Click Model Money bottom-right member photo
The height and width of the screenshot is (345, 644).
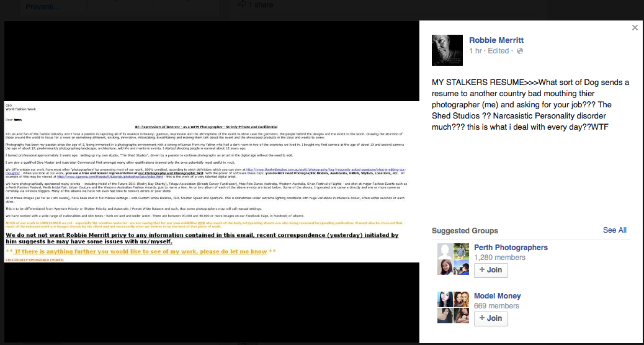coord(461,315)
